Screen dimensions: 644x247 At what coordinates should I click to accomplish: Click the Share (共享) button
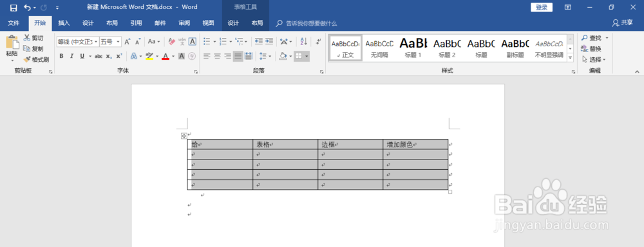[623, 23]
